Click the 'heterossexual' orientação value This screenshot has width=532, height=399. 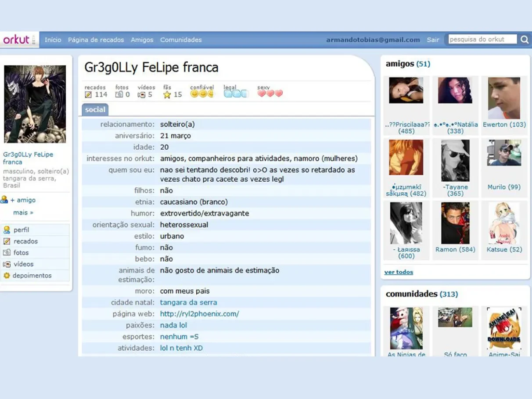184,225
